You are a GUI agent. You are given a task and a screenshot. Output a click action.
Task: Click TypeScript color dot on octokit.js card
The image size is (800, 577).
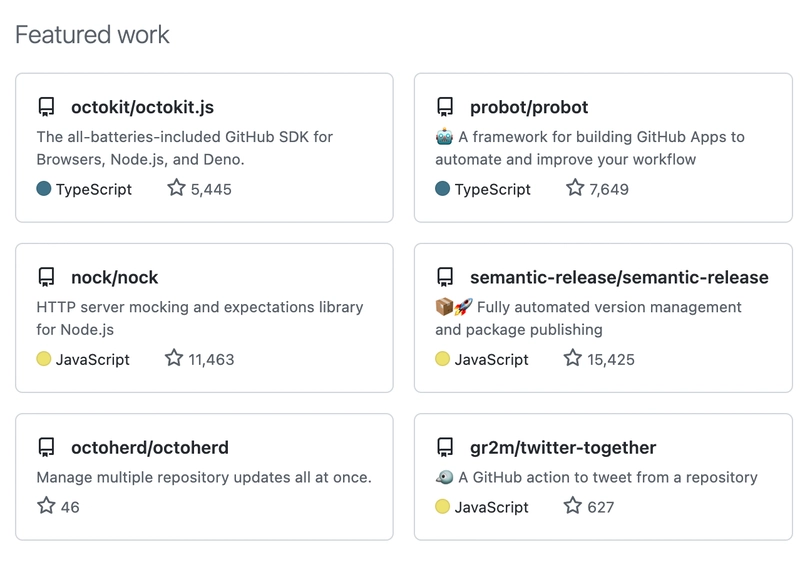[x=44, y=188]
